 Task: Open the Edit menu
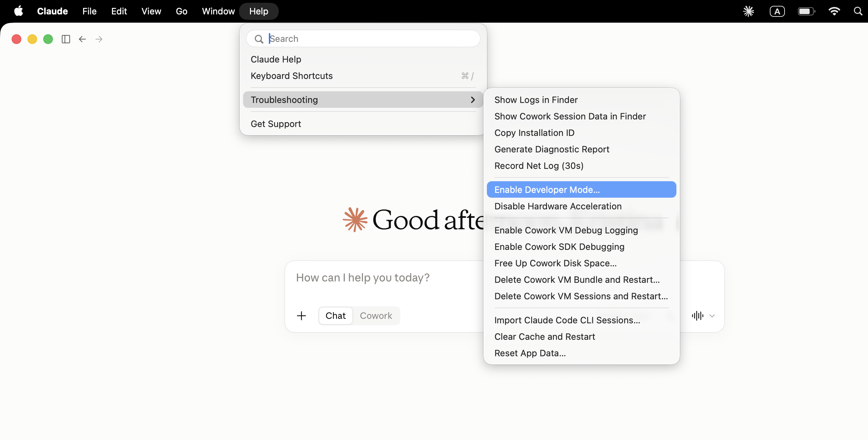(119, 11)
